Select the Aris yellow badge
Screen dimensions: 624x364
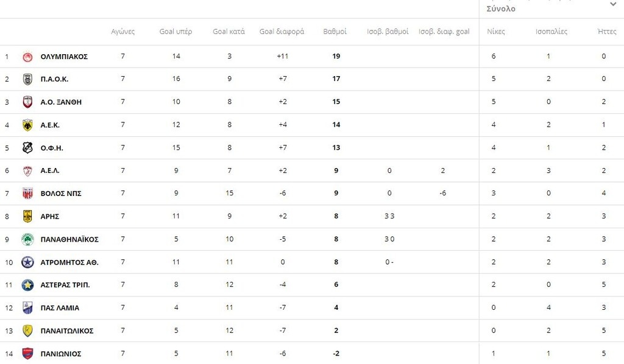27,217
